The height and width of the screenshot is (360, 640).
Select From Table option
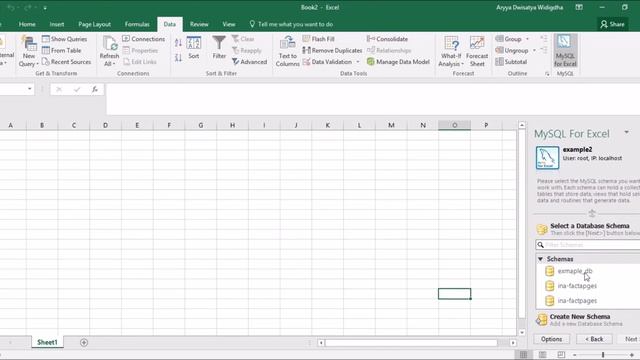(62, 50)
